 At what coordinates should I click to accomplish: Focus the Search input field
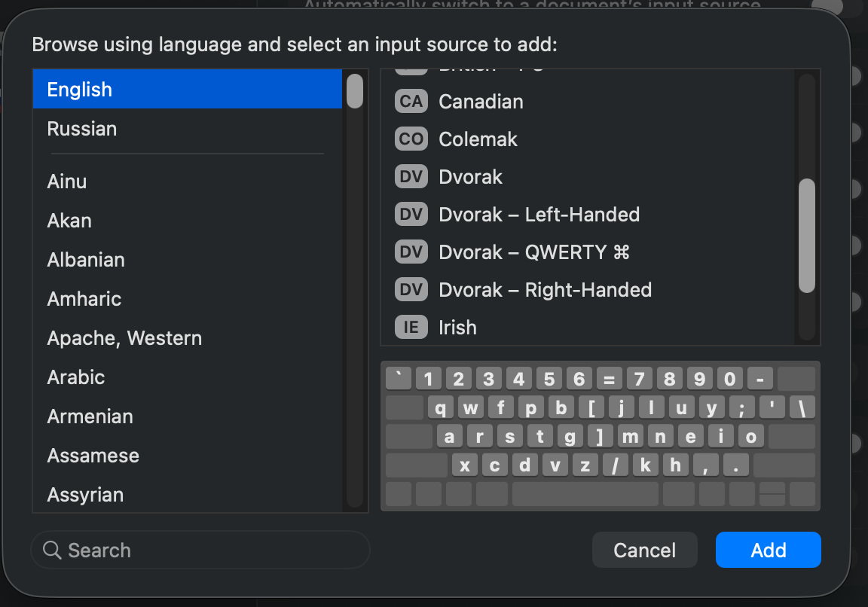[211, 551]
